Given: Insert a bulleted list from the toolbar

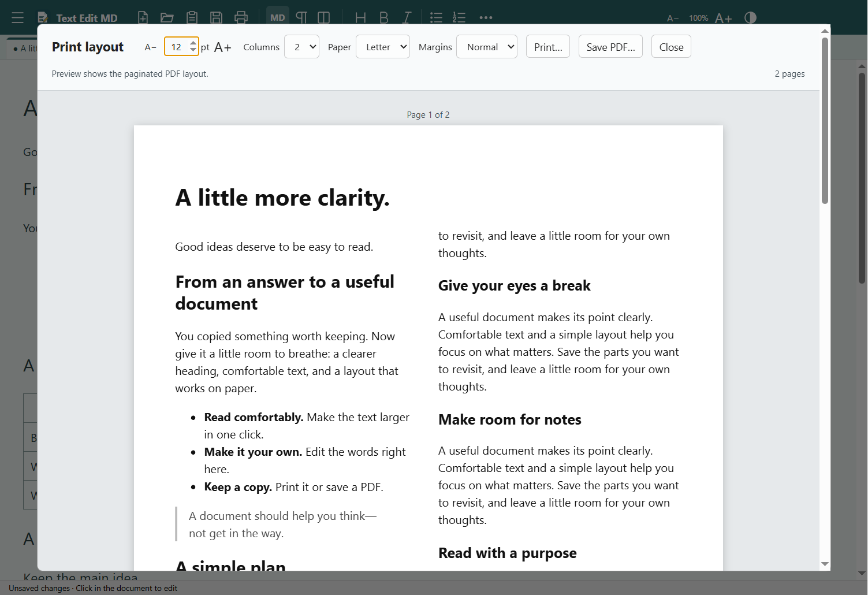Looking at the screenshot, I should tap(437, 18).
